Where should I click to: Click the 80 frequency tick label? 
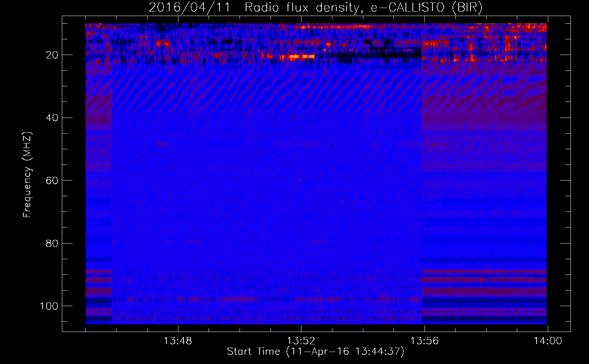tap(52, 243)
